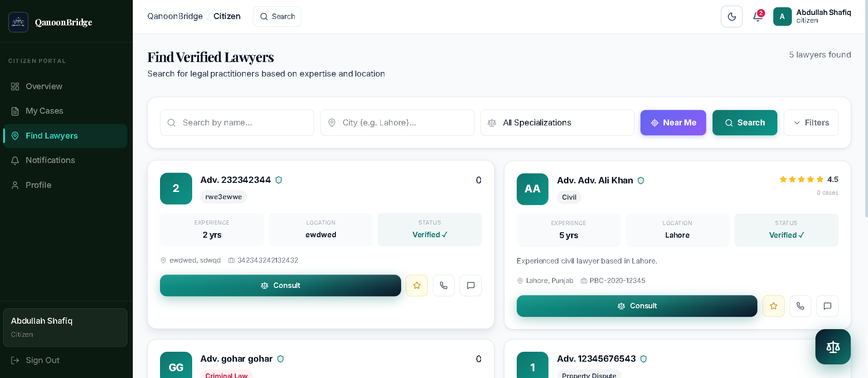Message Adv. Ali Khan via the chat icon
This screenshot has width=868, height=378.
coord(828,306)
